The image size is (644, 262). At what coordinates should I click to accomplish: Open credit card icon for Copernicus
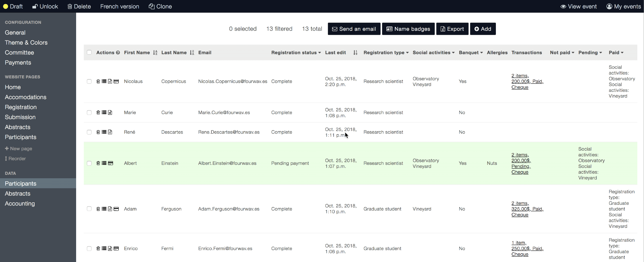click(116, 81)
